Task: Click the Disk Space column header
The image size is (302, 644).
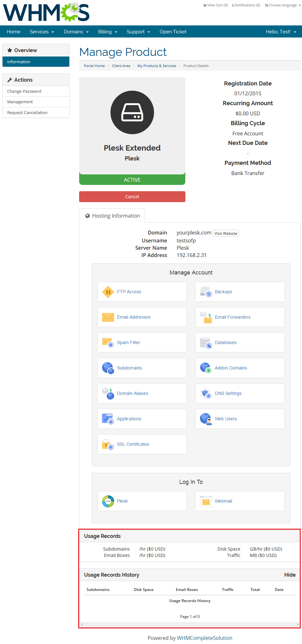Action: (144, 589)
